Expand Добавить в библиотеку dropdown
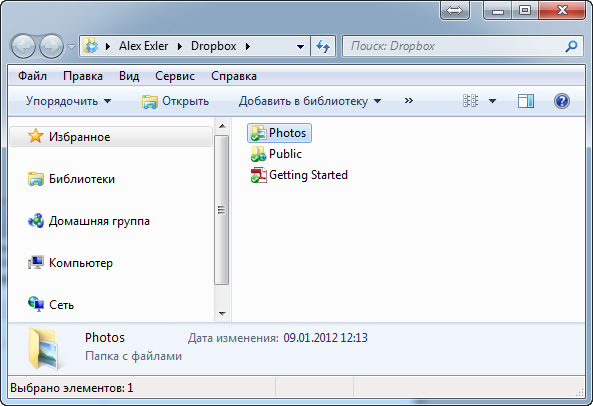This screenshot has height=406, width=593. [x=310, y=101]
